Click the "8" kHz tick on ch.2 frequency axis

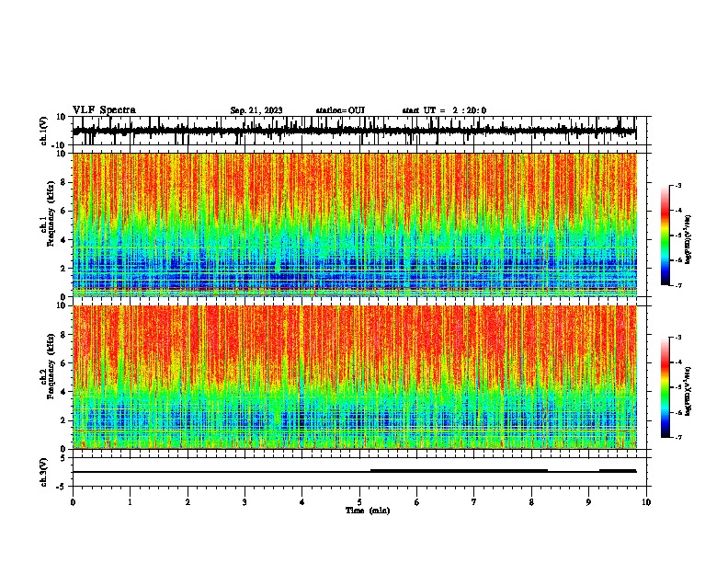click(x=63, y=335)
